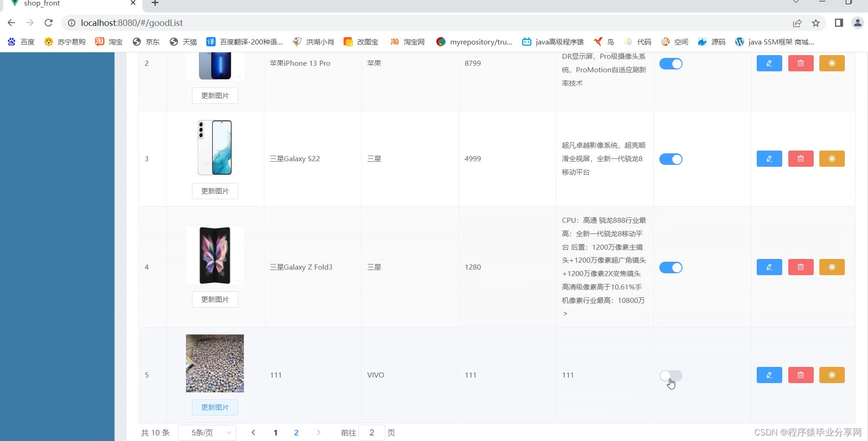The width and height of the screenshot is (868, 441).
Task: Open the 鸟 bookmark
Action: click(x=604, y=42)
